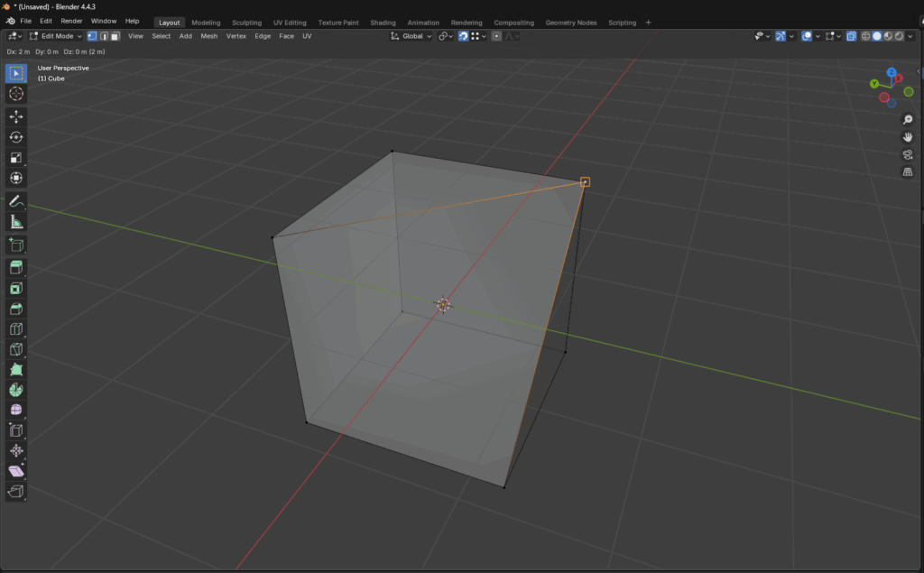This screenshot has width=924, height=573.
Task: Click the zoom magnifier viewport button
Action: point(908,120)
